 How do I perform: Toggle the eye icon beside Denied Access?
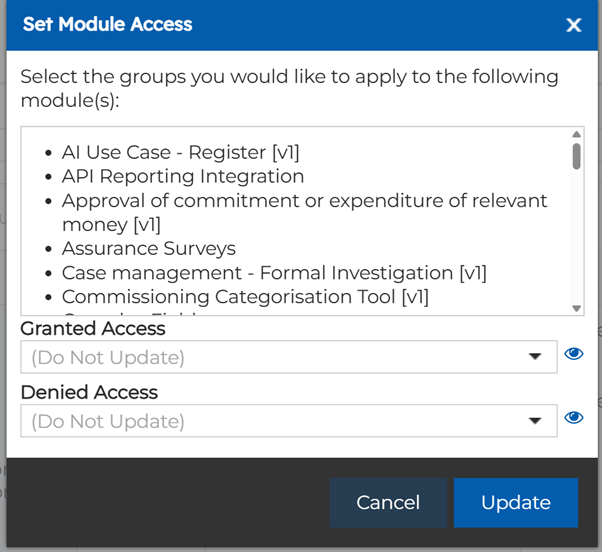tap(573, 418)
